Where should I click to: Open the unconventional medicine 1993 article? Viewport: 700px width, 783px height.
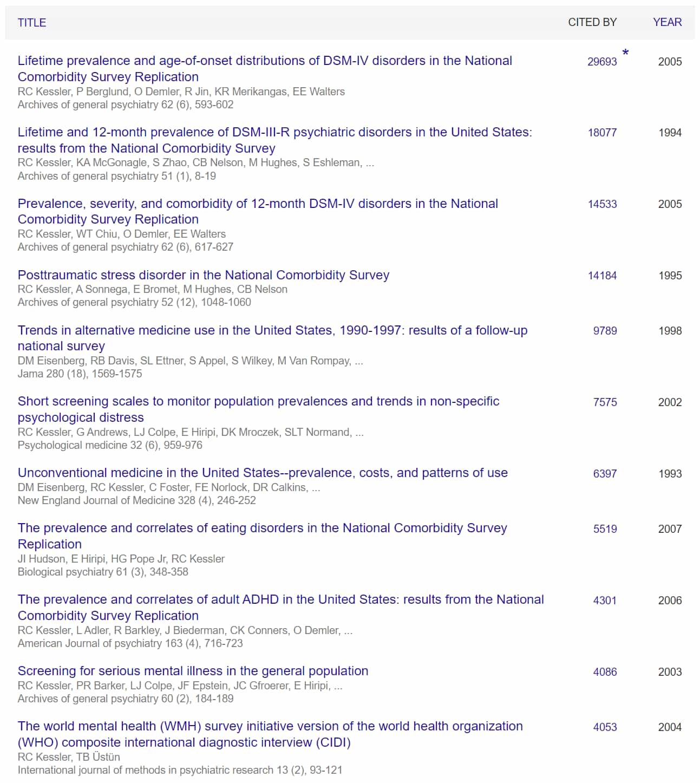point(263,473)
